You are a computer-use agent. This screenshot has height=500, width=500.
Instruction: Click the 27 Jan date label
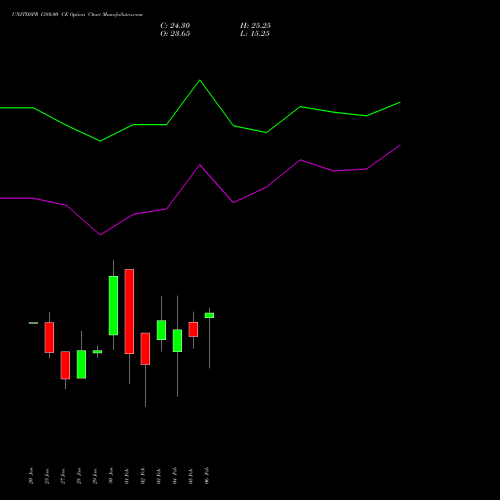coord(63,476)
